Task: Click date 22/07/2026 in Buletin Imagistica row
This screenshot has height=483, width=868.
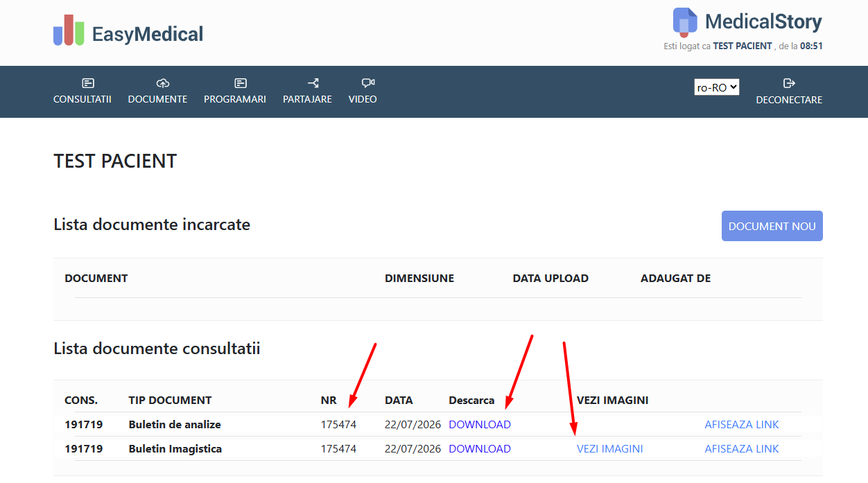Action: 413,449
